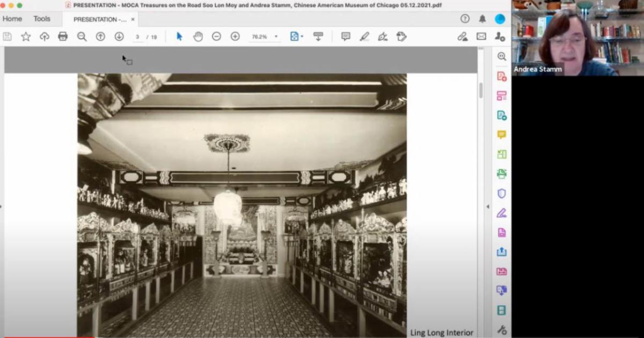Print the PDF using printer icon
644x338 pixels.
[x=63, y=37]
